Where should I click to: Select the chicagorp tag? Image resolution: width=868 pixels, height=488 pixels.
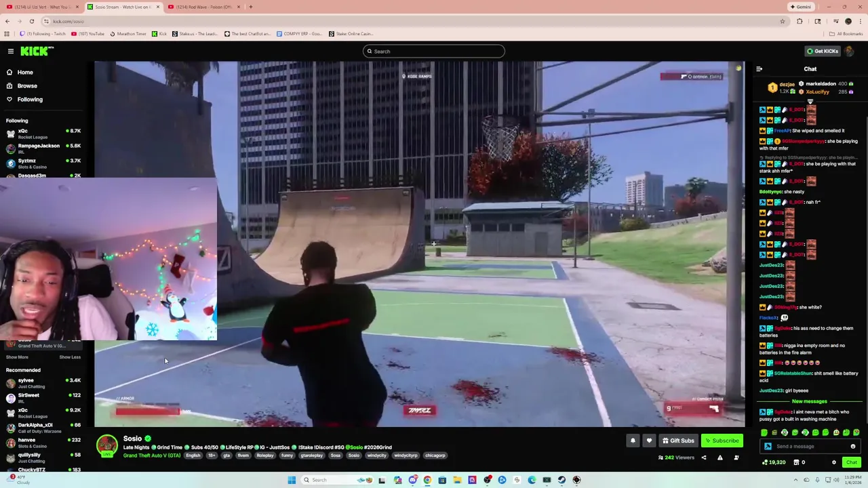[435, 455]
